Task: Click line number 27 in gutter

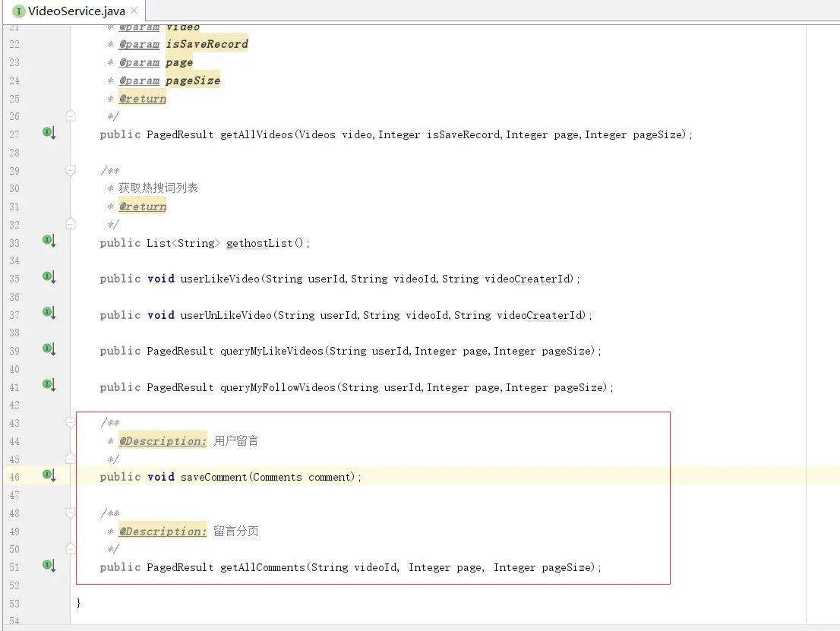Action: [x=14, y=134]
